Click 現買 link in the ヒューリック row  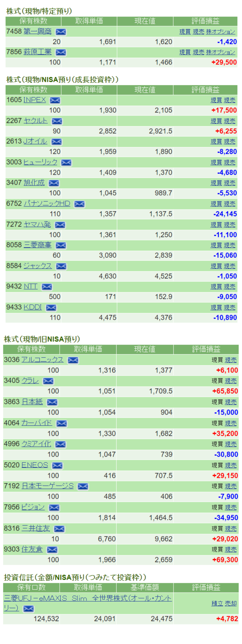[x=216, y=162]
